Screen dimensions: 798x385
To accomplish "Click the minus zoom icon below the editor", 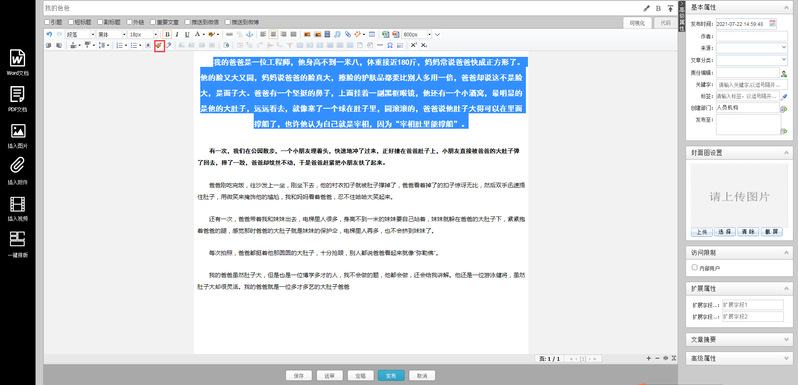I will [x=657, y=359].
